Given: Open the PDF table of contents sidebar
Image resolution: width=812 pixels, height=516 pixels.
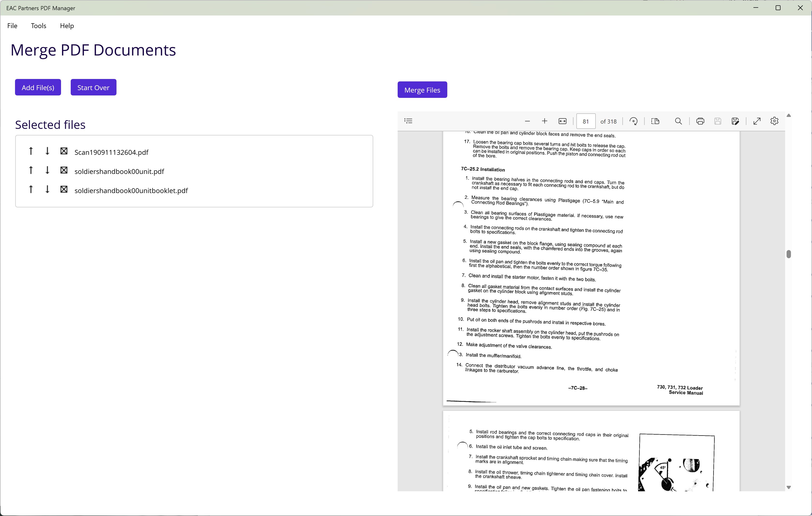Looking at the screenshot, I should [x=408, y=121].
